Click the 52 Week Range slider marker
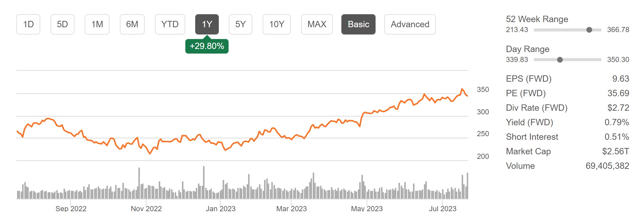644x223 pixels. pos(589,30)
